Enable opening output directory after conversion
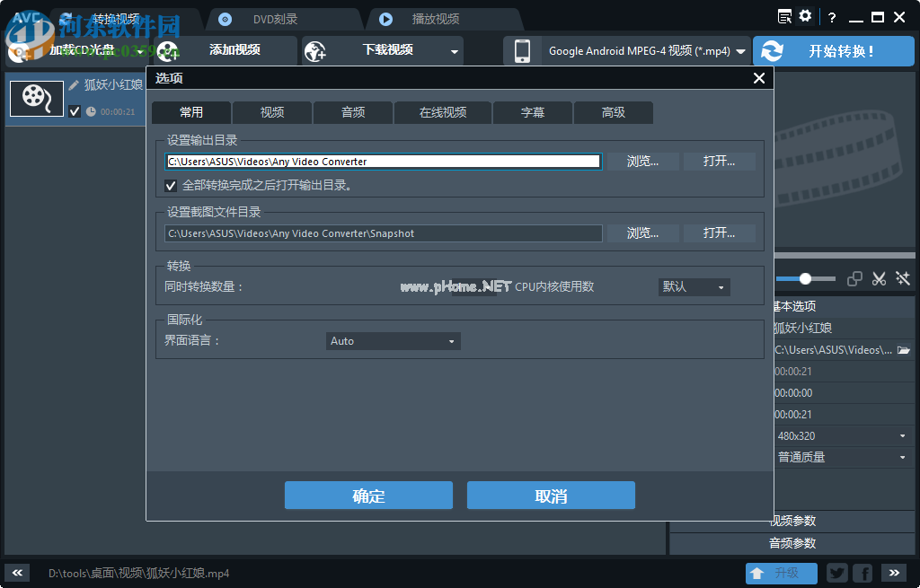Viewport: 920px width, 588px height. tap(171, 186)
